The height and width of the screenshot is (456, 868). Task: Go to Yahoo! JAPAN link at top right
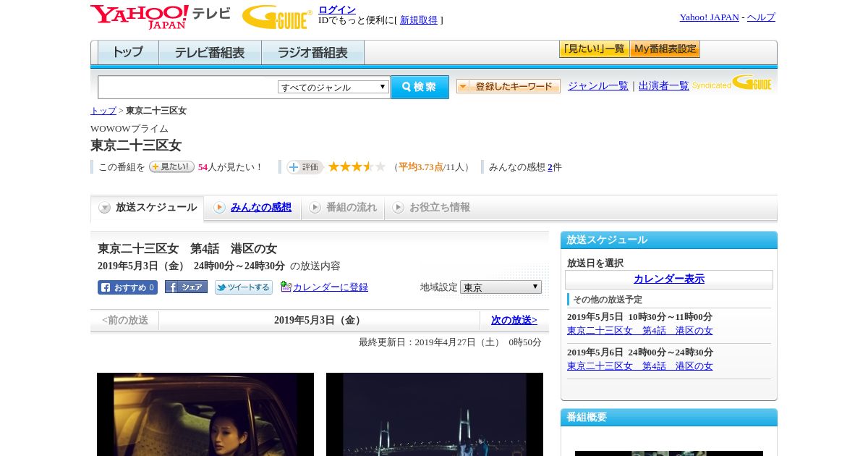[x=709, y=17]
